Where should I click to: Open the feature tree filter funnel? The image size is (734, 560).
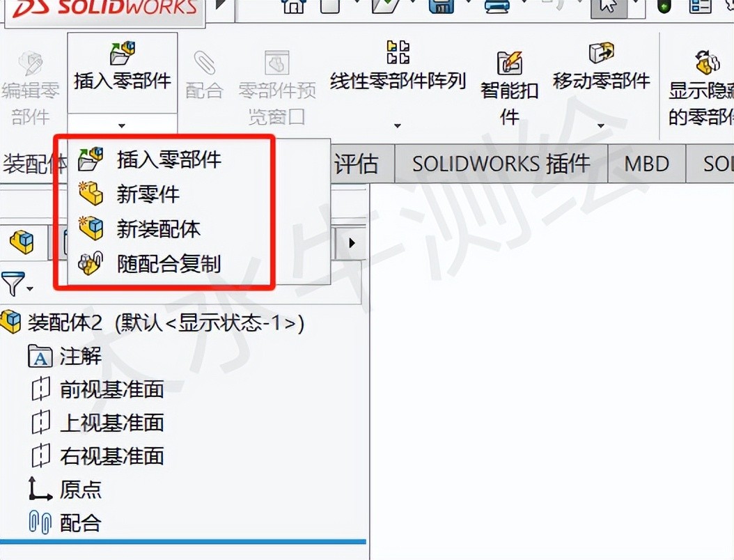point(17,283)
